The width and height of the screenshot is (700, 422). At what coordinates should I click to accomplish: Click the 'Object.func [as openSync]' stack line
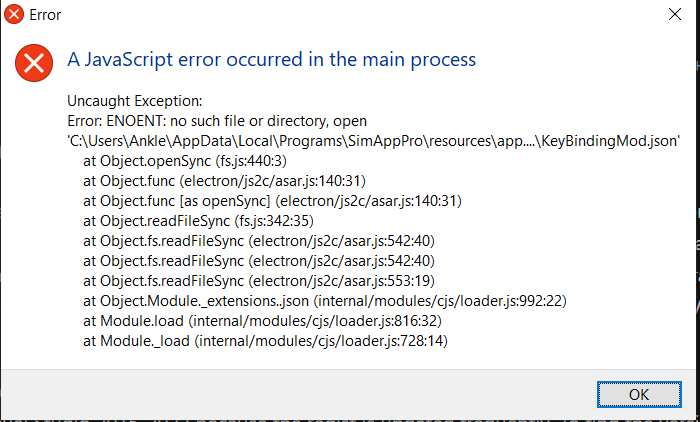[272, 201]
